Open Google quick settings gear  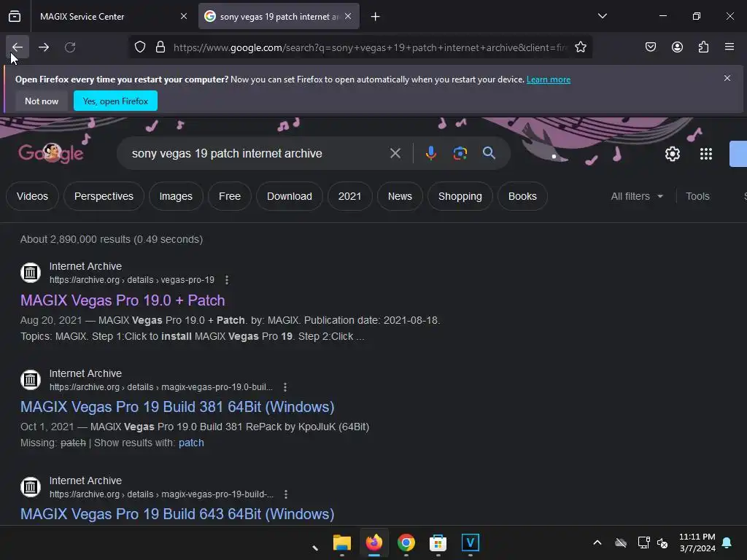pyautogui.click(x=672, y=154)
